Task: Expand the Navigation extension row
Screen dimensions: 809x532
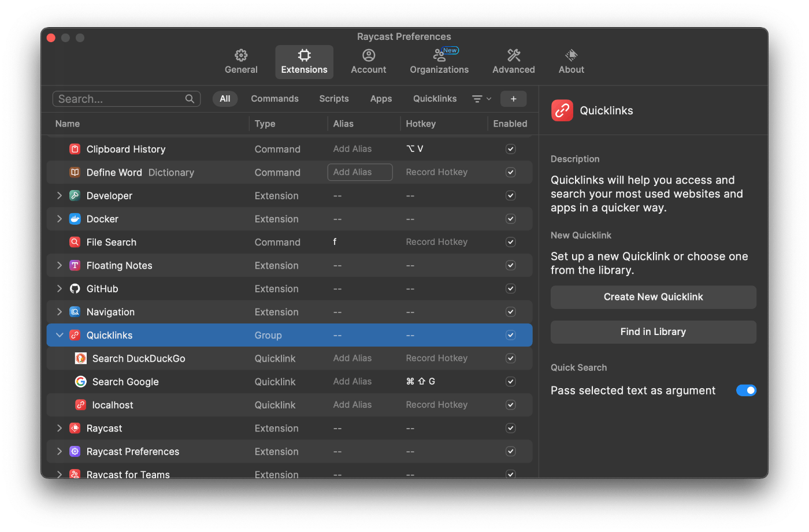Action: click(60, 312)
